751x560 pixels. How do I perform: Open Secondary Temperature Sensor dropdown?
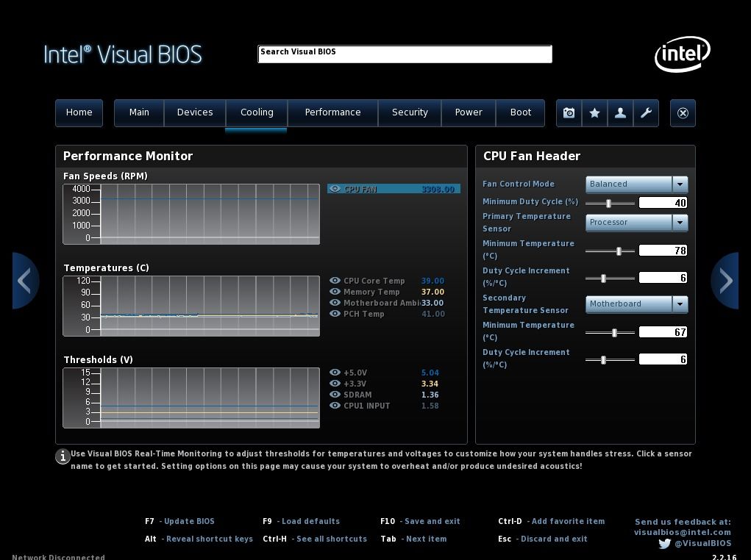(x=680, y=304)
